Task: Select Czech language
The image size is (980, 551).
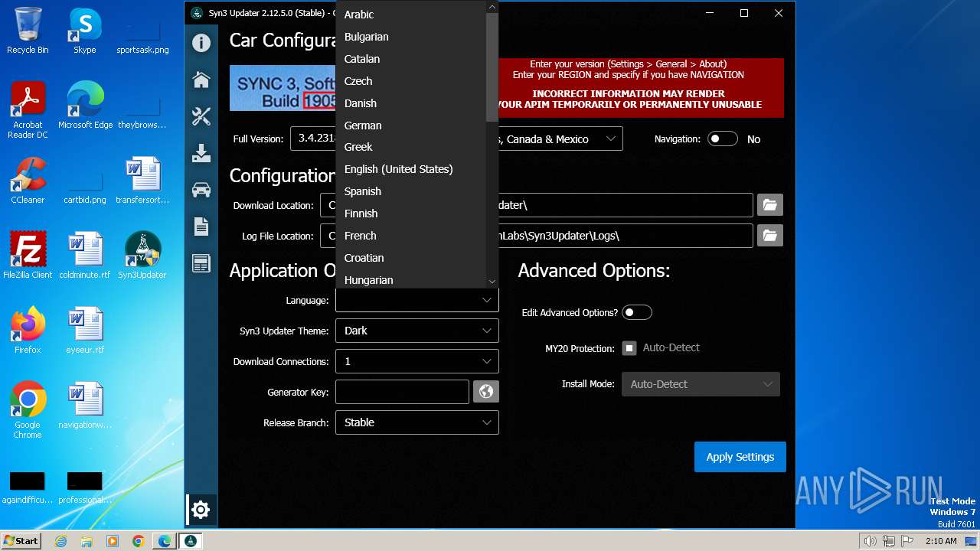Action: coord(411,81)
